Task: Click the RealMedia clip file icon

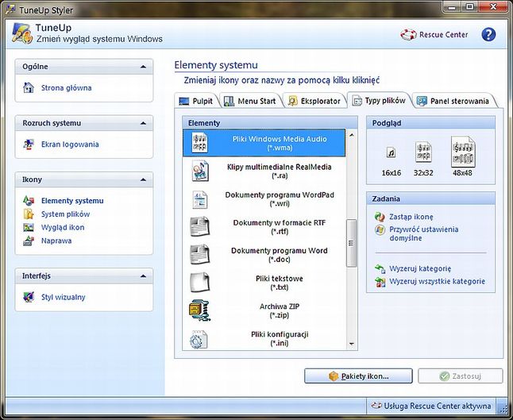Action: pyautogui.click(x=200, y=171)
